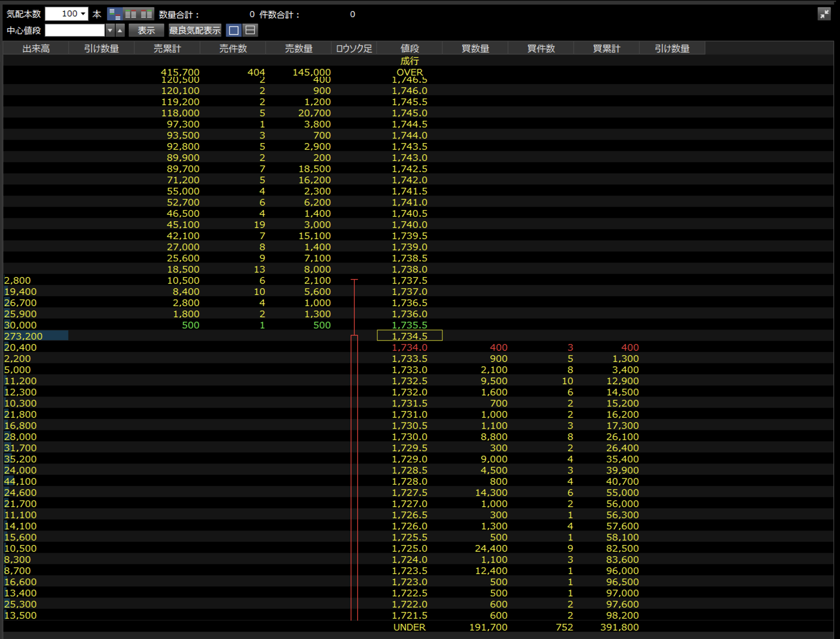Click the 中心値段 input field
Image resolution: width=840 pixels, height=639 pixels.
75,30
